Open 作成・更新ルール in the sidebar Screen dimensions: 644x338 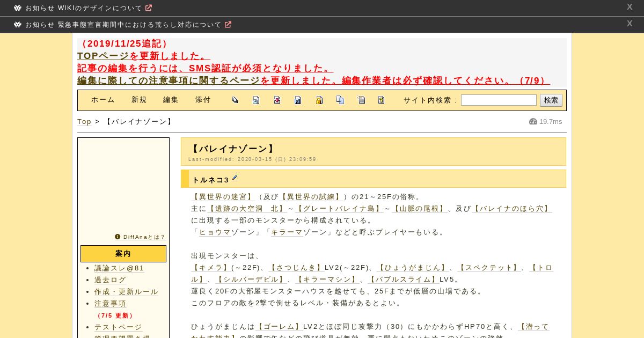pyautogui.click(x=127, y=292)
